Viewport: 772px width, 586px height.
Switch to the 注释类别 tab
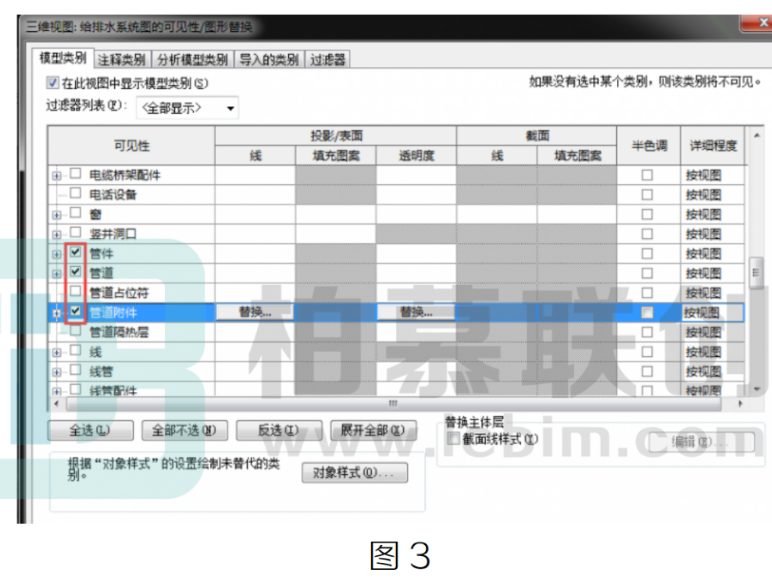121,60
